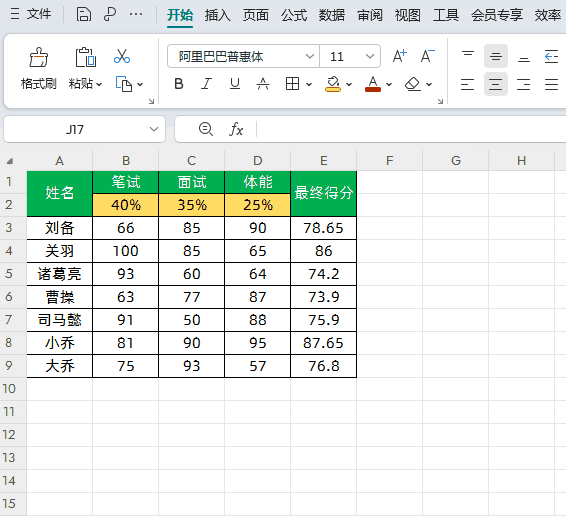Viewport: 566px width, 516px height.
Task: Apply cell borders icon
Action: 292,84
